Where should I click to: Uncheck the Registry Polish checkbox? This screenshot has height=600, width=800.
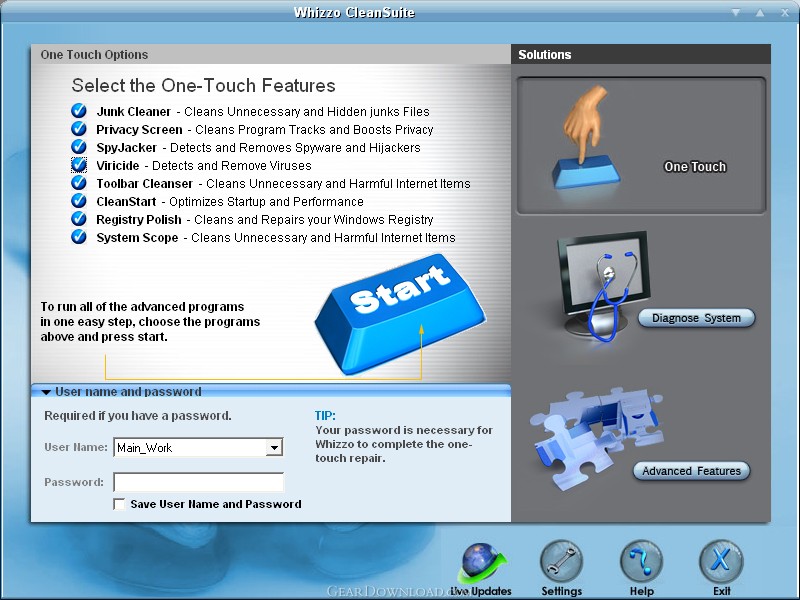[x=79, y=219]
